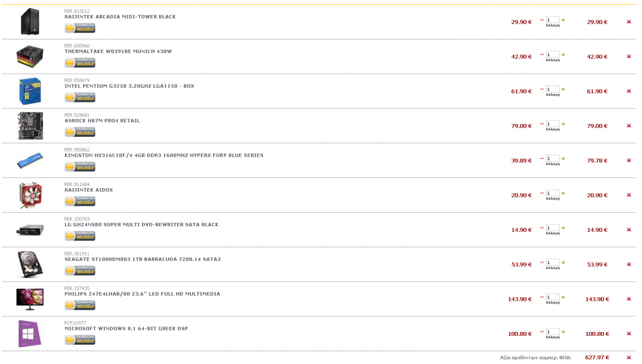Increase Philips 247E4LHAB monitor quantity
Screen dimensions: 642x364
click(563, 297)
